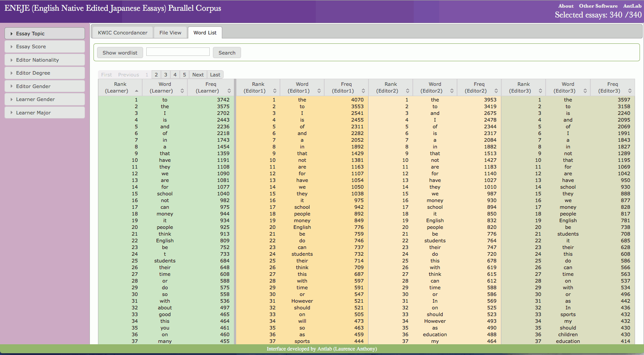Focus the word search text field
644x355 pixels.
tap(178, 52)
